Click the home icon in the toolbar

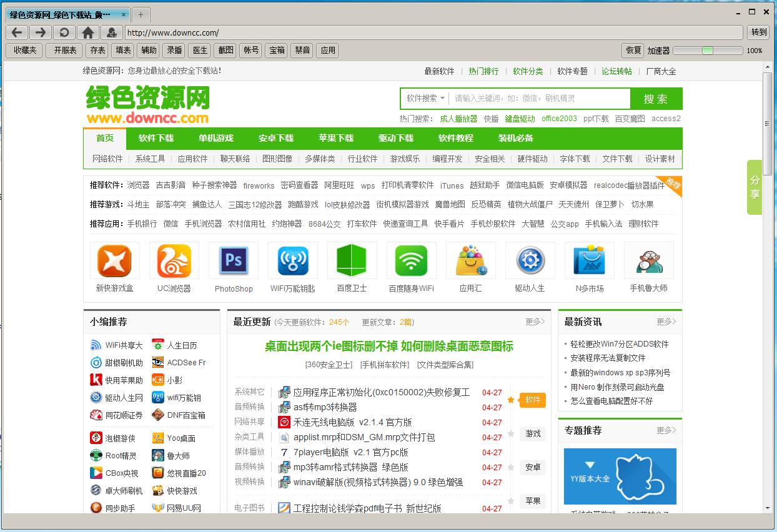click(86, 32)
